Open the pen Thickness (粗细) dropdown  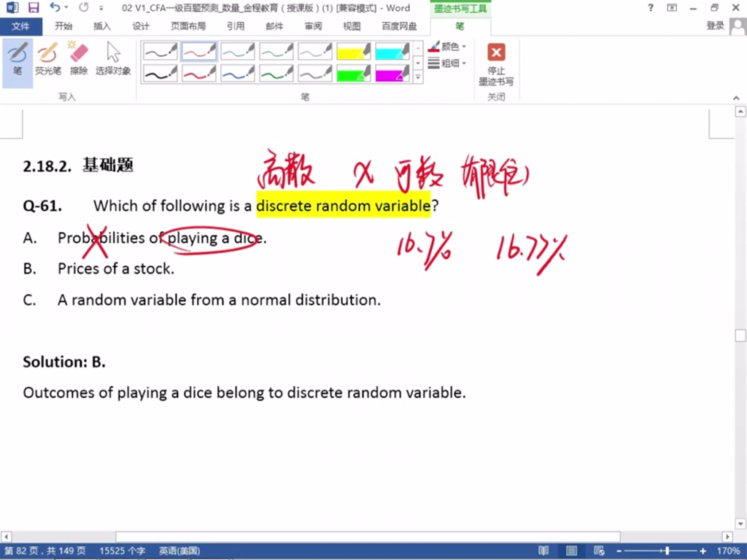coord(448,63)
